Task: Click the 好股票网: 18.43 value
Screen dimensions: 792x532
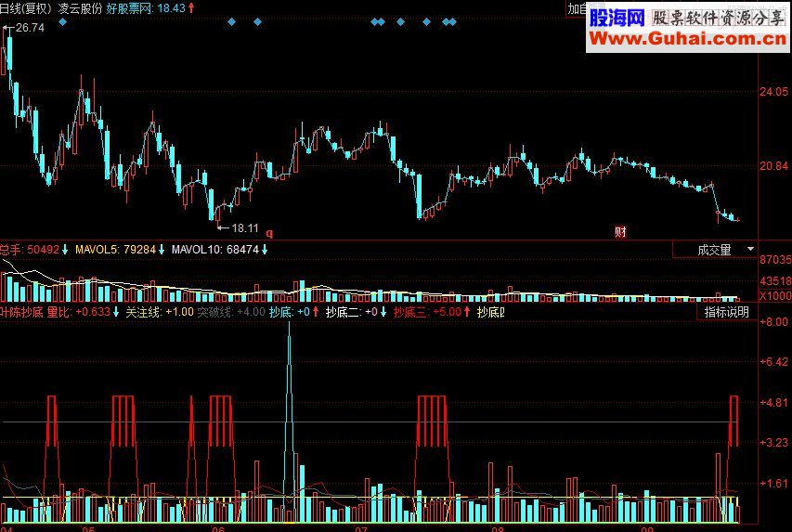Action: 146,8
